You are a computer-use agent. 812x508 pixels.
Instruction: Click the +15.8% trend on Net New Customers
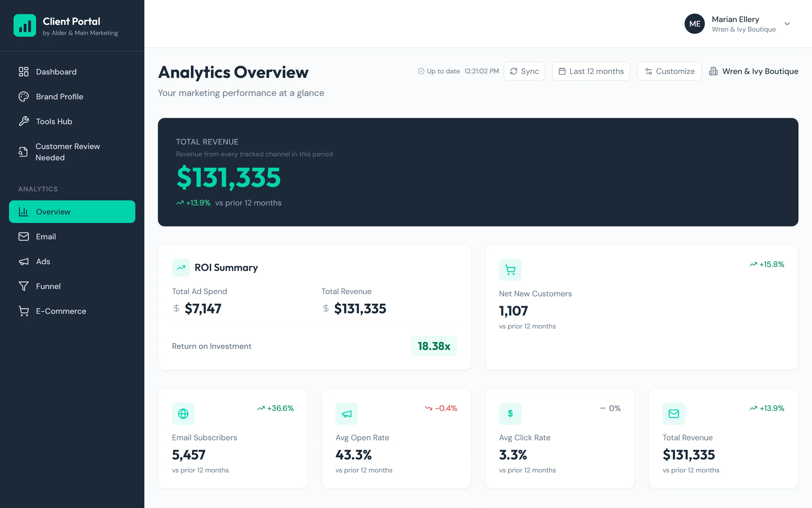tap(767, 264)
